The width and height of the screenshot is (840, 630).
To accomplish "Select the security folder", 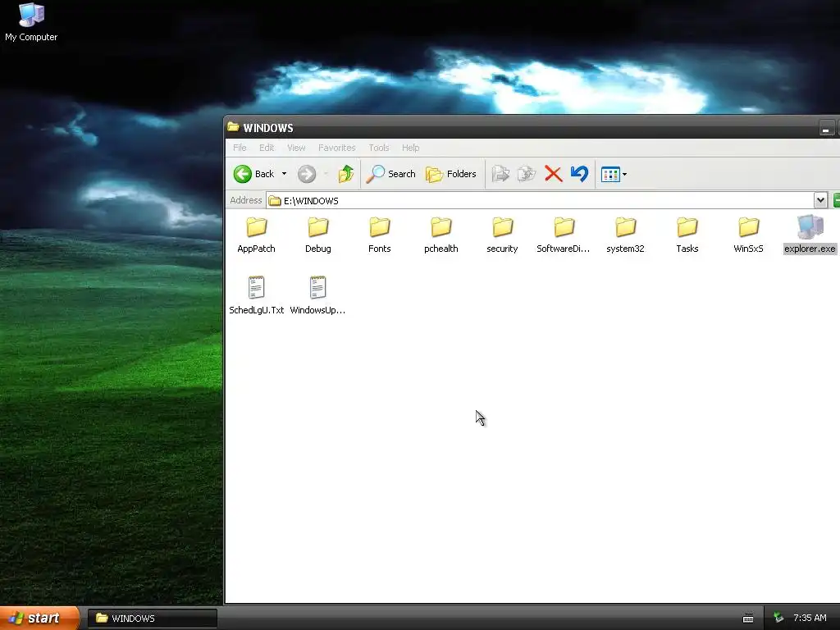I will pyautogui.click(x=502, y=235).
